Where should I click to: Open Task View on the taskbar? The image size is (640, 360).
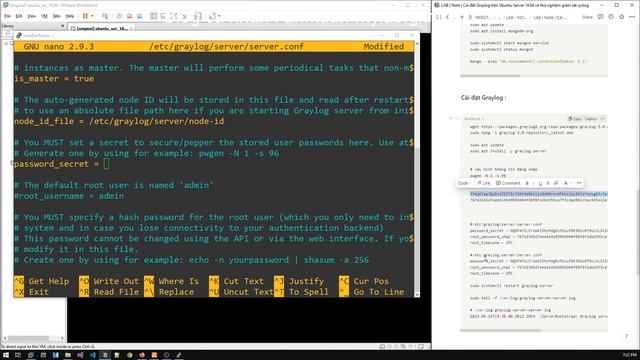tap(18, 355)
